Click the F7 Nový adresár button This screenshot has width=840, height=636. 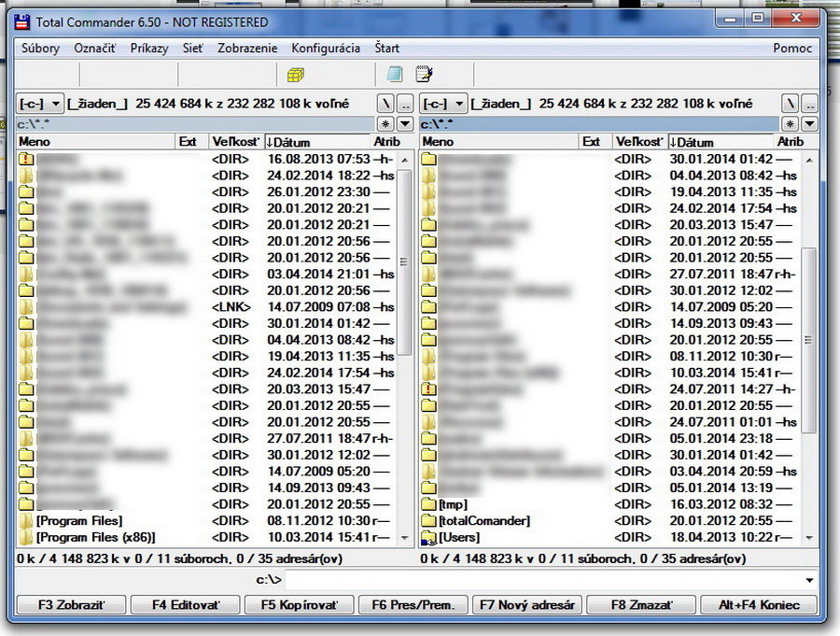point(527,605)
